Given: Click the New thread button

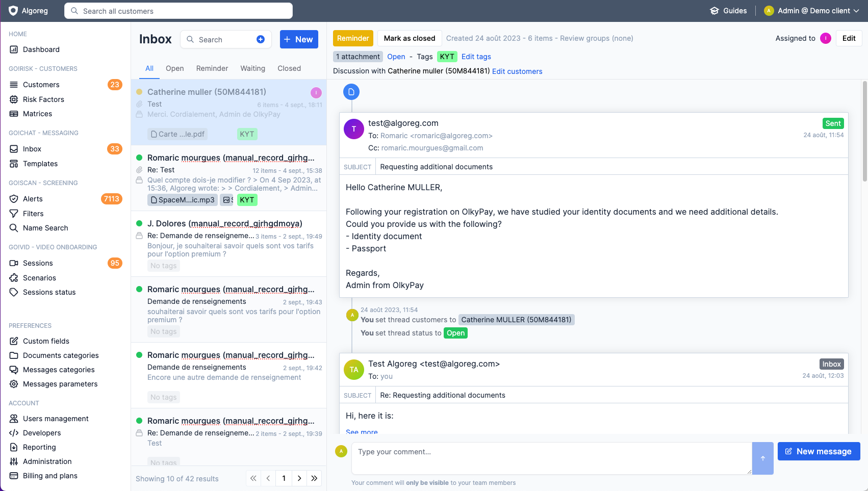Looking at the screenshot, I should [x=299, y=39].
